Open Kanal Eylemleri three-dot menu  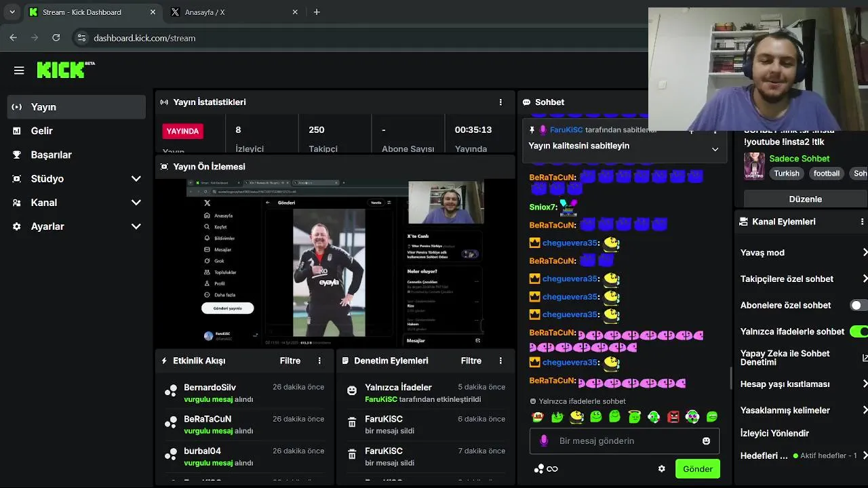pos(862,222)
